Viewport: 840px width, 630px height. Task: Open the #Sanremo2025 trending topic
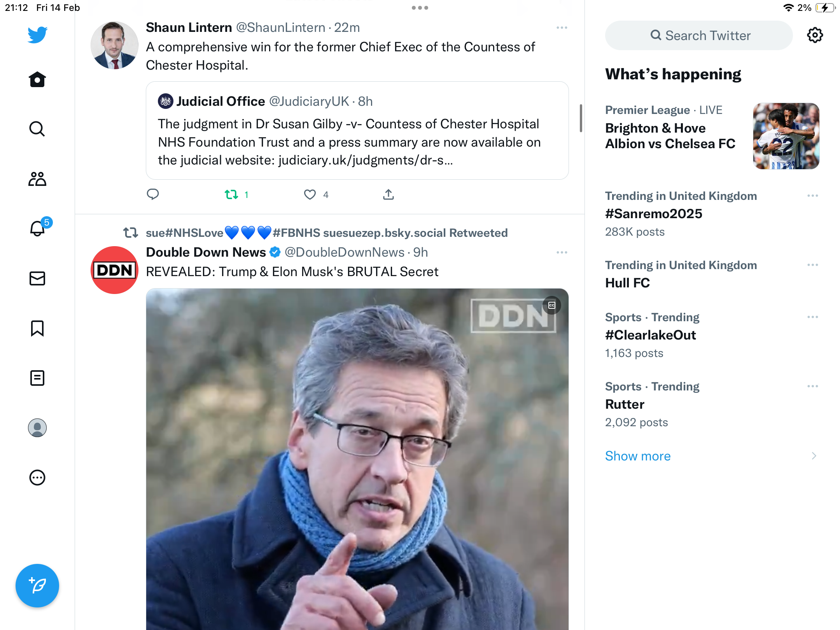(x=654, y=213)
